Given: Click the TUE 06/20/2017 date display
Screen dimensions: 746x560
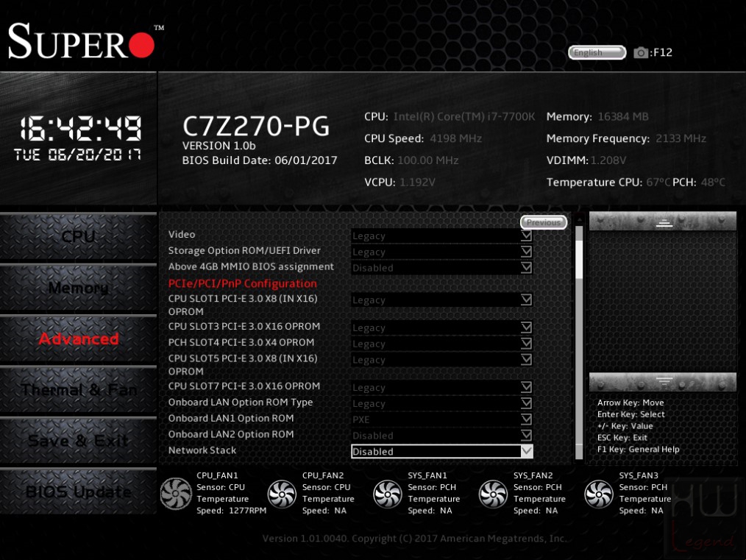Looking at the screenshot, I should point(77,155).
